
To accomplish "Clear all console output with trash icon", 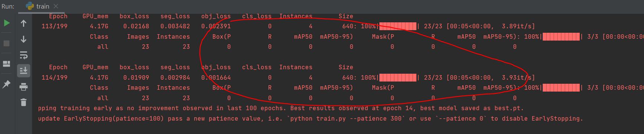I will click(23, 102).
